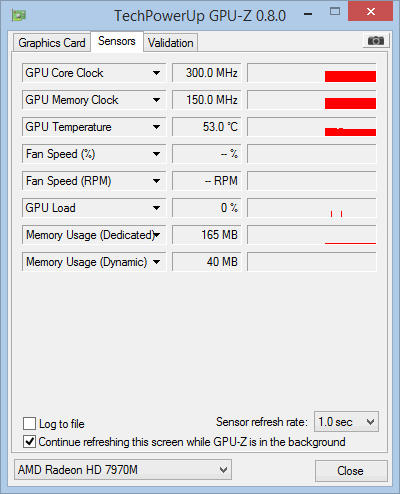Screen dimensions: 400x494
Task: Change the sensor refresh rate combo box
Action: point(346,422)
